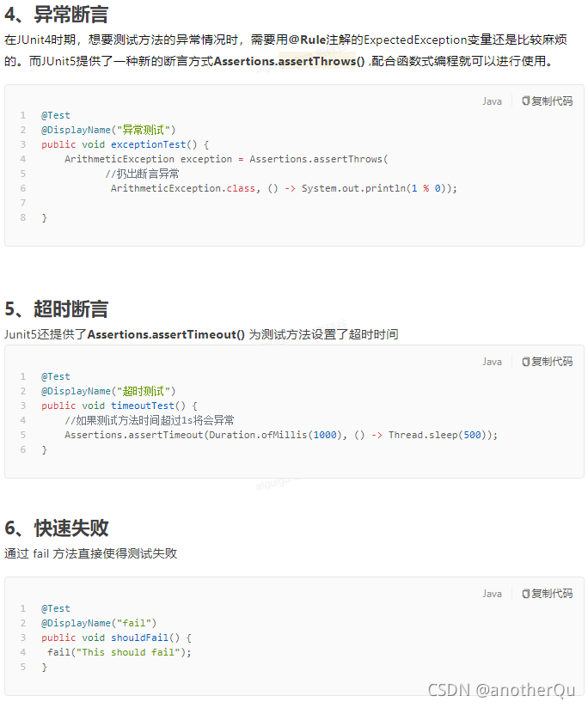Click the line @DisplayName("超时测试")
The width and height of the screenshot is (588, 708).
coord(108,391)
